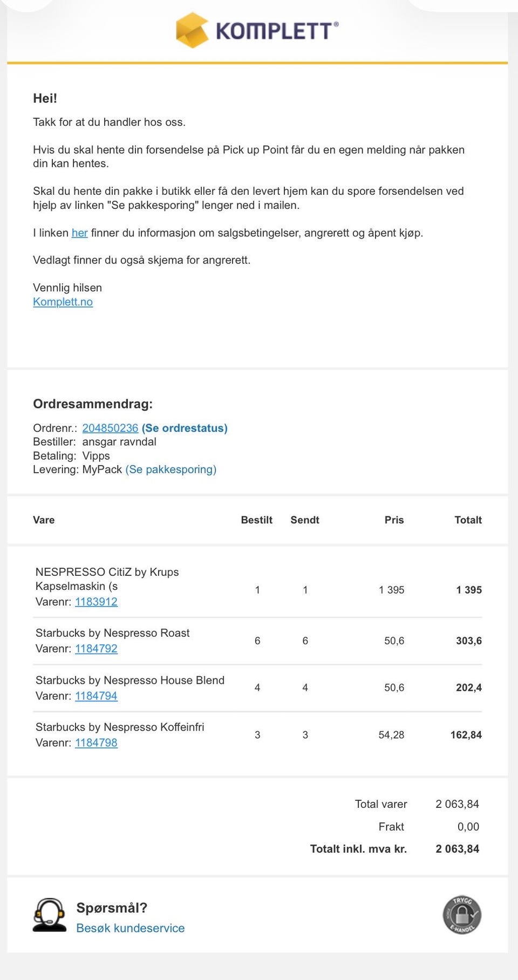Viewport: 518px width, 980px height.
Task: Open product number 1183912
Action: click(x=96, y=602)
